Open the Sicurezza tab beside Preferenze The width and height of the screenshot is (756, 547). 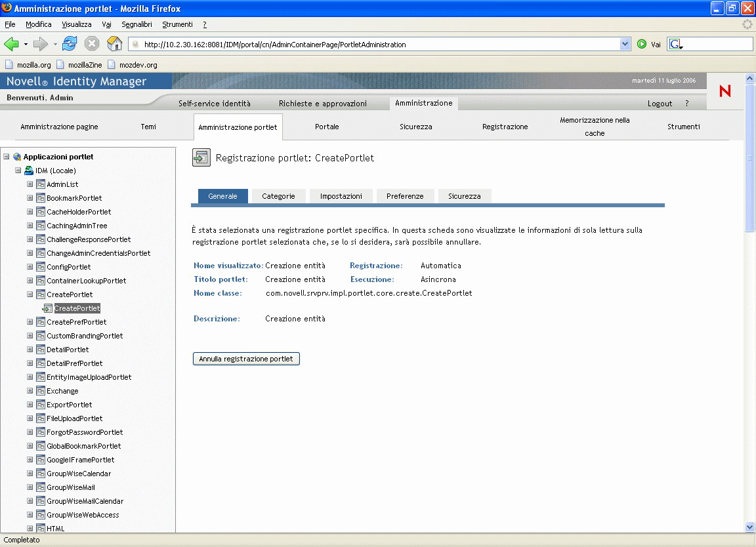[465, 196]
